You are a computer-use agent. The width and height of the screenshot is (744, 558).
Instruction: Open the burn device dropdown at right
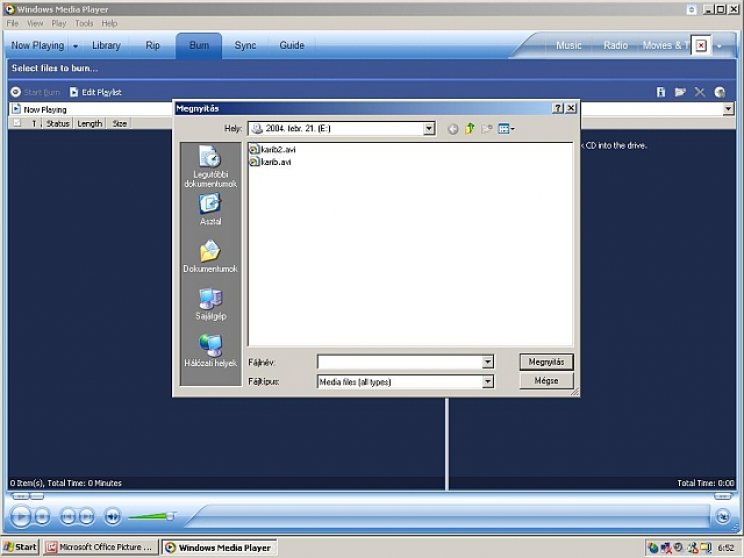pos(728,109)
